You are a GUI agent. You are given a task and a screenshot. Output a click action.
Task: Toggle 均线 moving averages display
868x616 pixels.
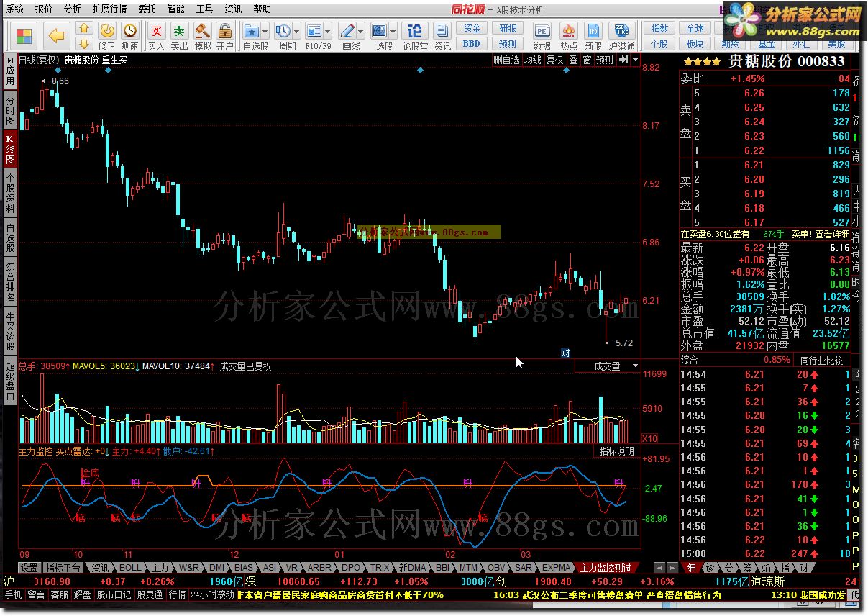(533, 60)
